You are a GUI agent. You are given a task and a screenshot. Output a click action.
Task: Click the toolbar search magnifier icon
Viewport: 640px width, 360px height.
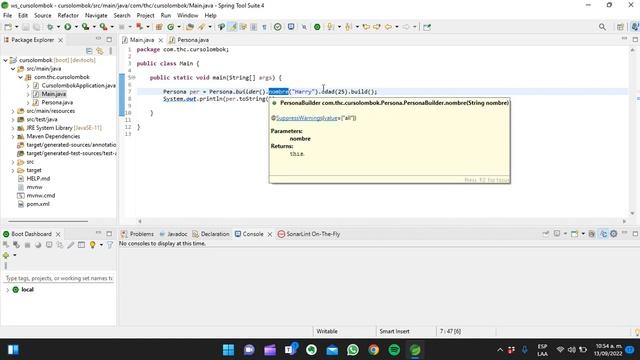pos(602,27)
